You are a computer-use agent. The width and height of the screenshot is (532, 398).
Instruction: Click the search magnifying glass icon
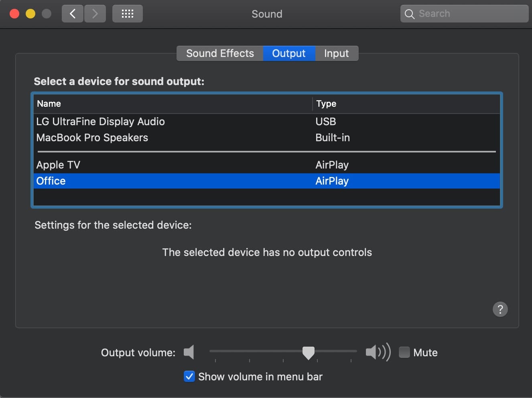(409, 14)
